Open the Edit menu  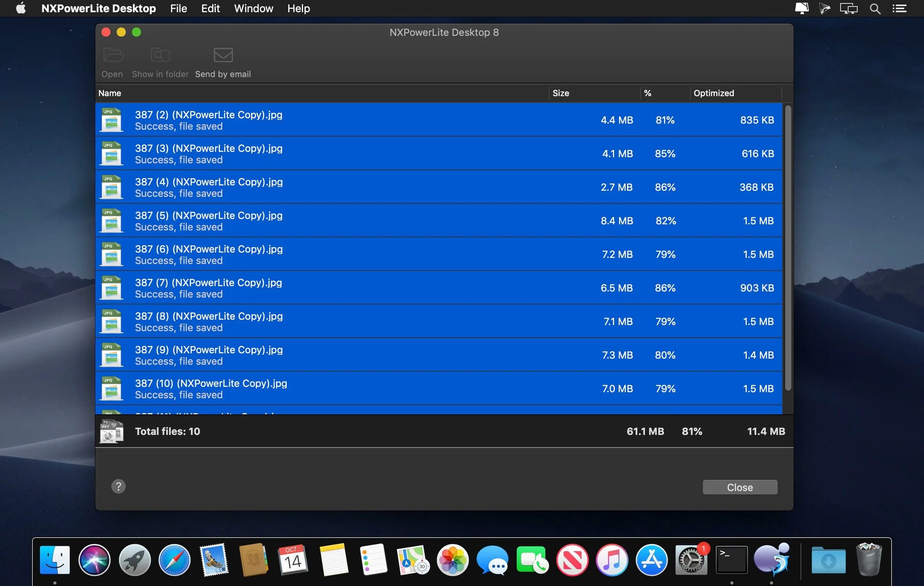pyautogui.click(x=210, y=8)
